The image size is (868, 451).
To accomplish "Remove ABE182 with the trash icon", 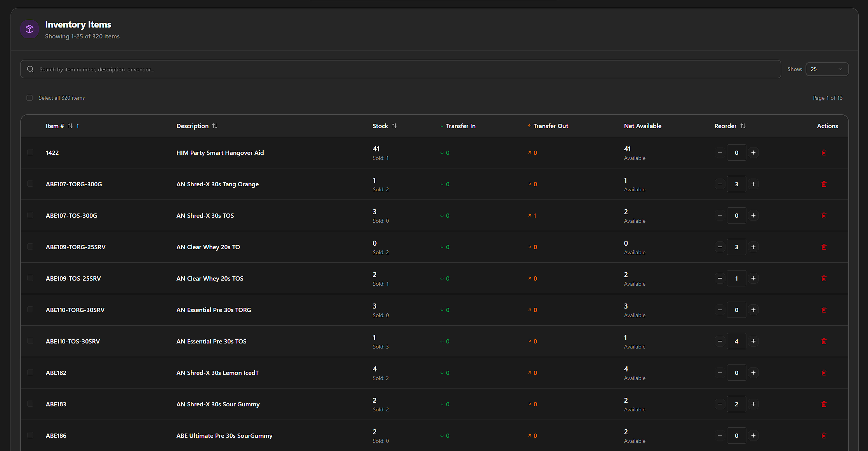I will (824, 373).
